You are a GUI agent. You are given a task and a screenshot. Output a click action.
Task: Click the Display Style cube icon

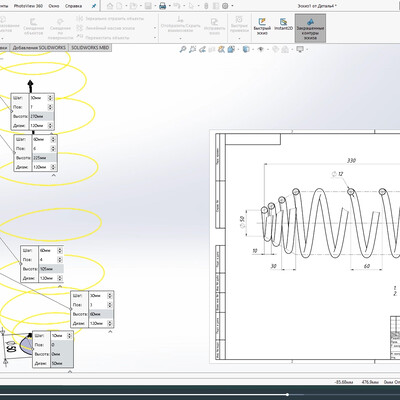coord(246,50)
